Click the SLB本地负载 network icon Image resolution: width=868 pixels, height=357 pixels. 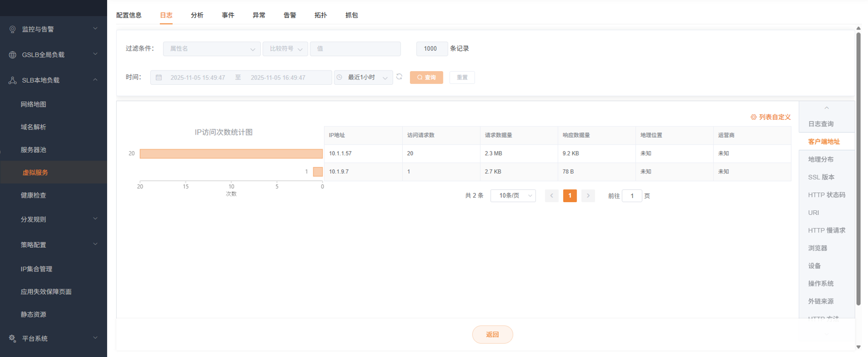[x=13, y=80]
